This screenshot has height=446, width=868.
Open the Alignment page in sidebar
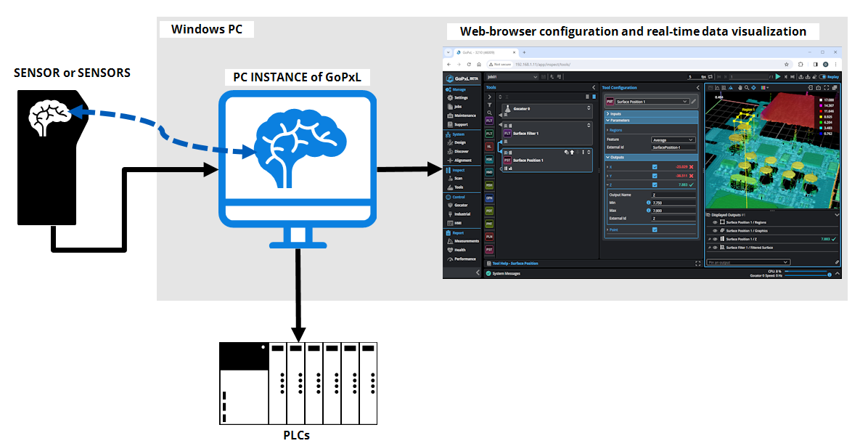coord(462,160)
